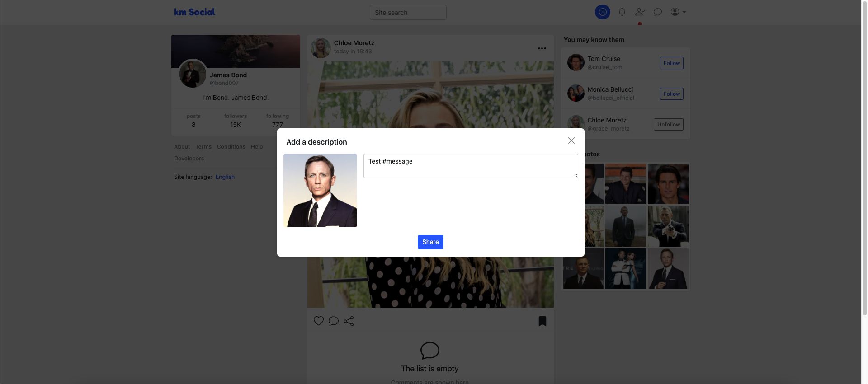The width and height of the screenshot is (868, 384).
Task: Click the "You may know them" heading
Action: click(x=594, y=40)
